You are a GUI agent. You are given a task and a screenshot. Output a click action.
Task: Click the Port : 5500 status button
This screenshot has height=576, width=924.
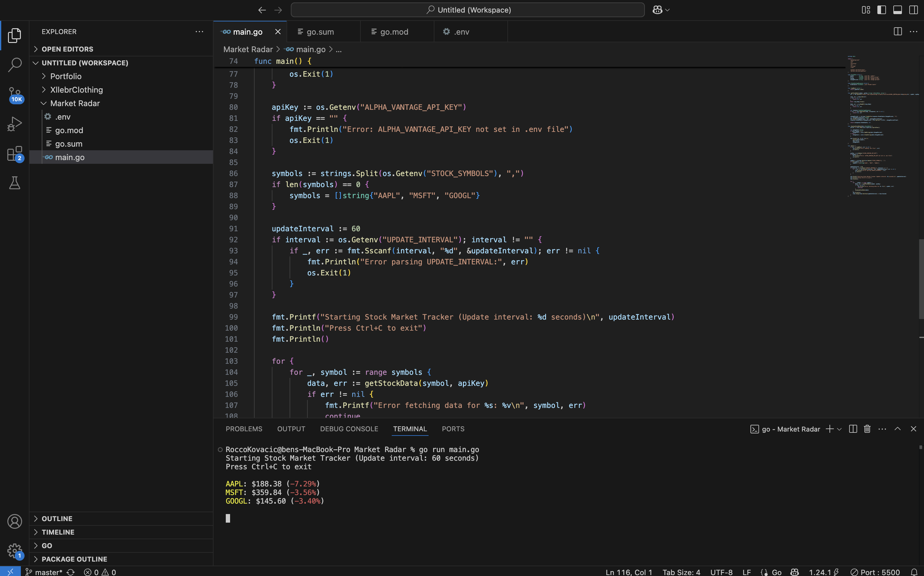[875, 572]
